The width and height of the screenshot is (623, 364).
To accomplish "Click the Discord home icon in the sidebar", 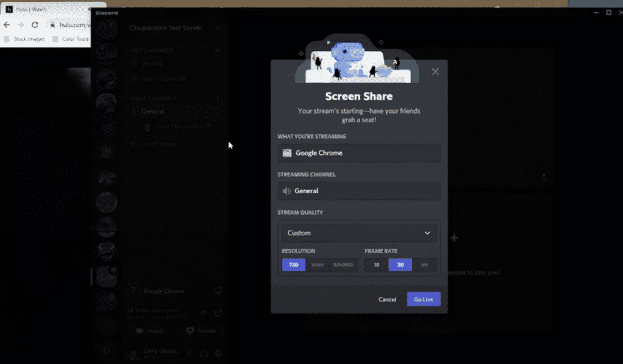I will pyautogui.click(x=107, y=29).
